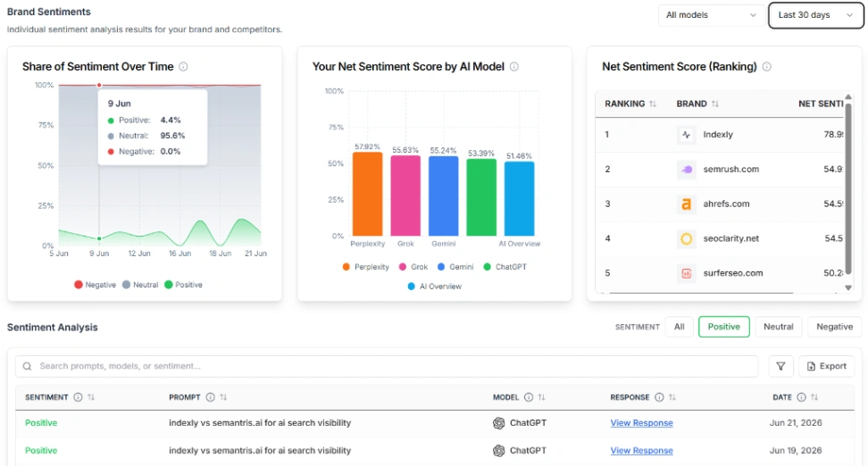Click info icon next to SENTIMENT column header
The height and width of the screenshot is (466, 868).
[78, 397]
